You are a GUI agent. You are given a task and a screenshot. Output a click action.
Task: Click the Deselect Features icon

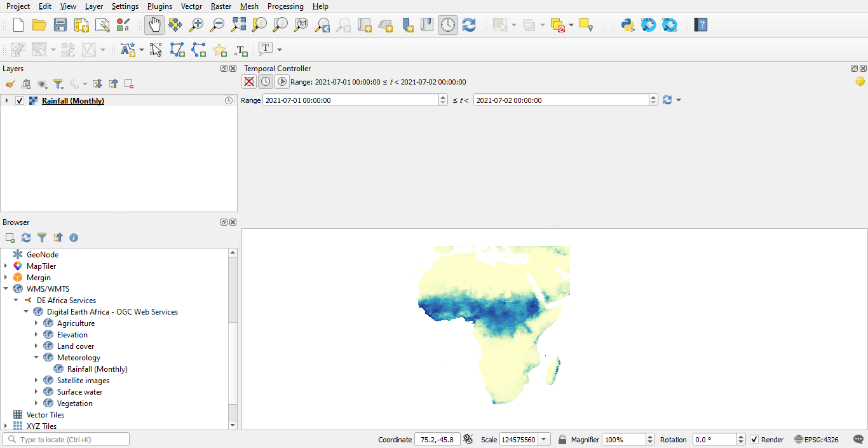(558, 25)
